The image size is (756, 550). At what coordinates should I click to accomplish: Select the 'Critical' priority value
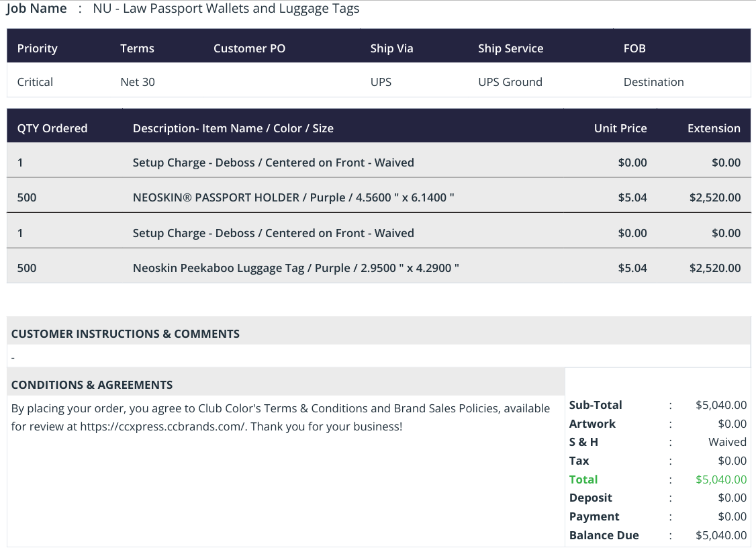click(35, 82)
